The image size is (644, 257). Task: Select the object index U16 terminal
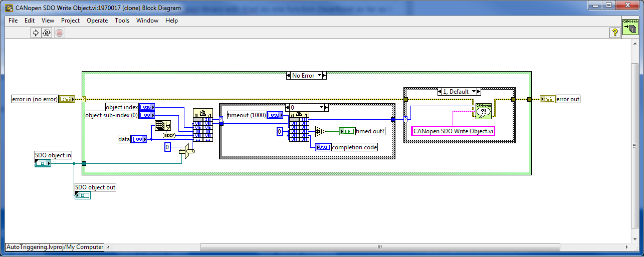pyautogui.click(x=147, y=107)
